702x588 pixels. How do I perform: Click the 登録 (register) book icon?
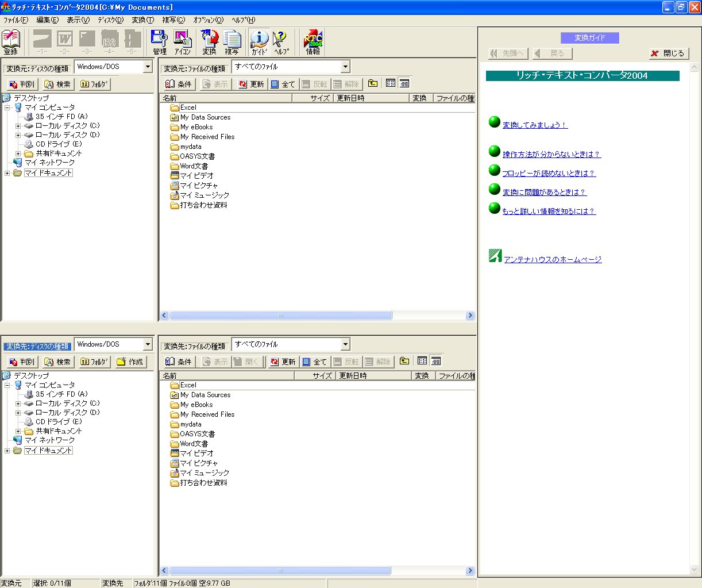[x=11, y=42]
